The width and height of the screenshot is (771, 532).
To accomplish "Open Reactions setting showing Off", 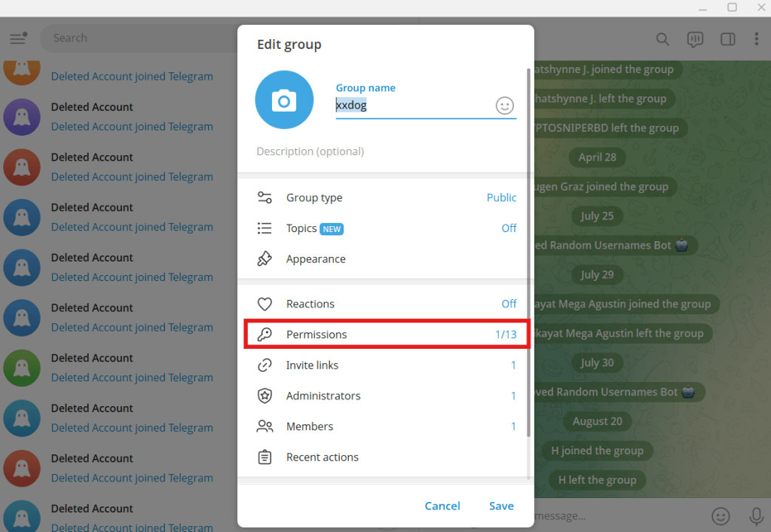I will 386,304.
